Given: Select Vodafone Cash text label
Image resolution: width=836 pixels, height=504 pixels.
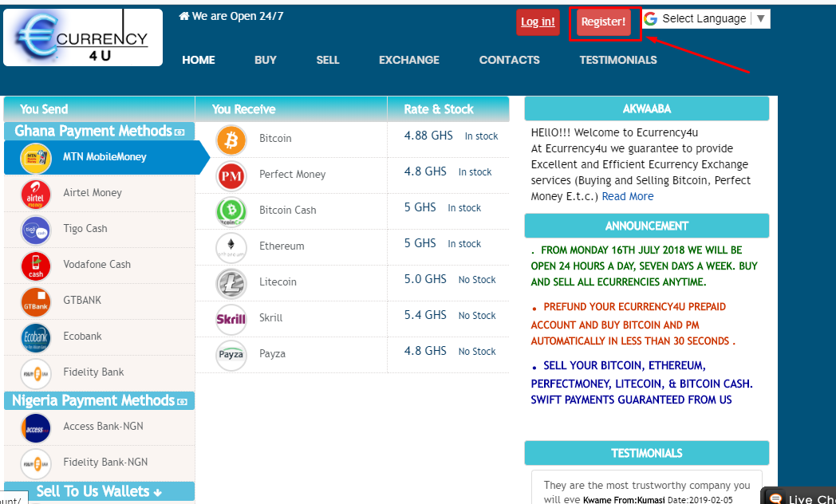Looking at the screenshot, I should tap(97, 264).
